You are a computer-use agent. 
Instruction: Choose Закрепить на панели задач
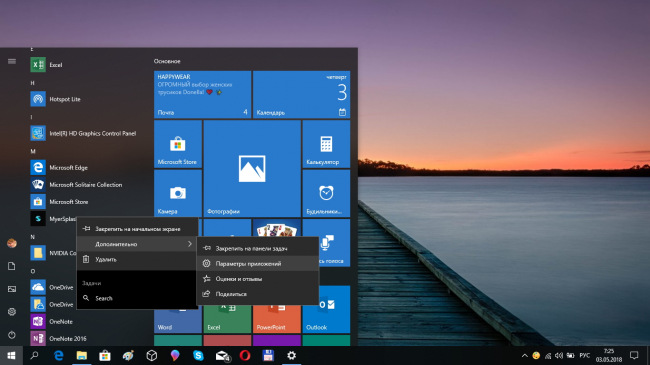tap(257, 248)
